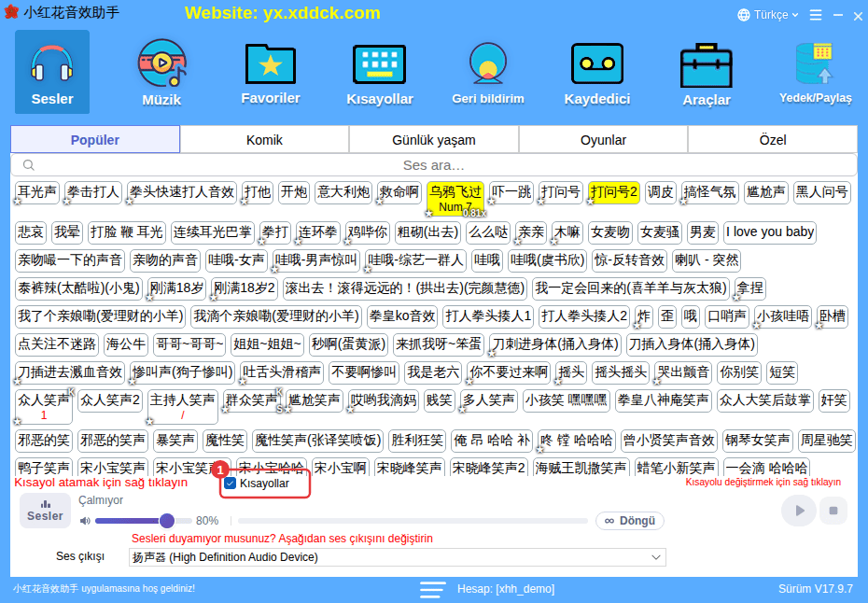
Task: Click the globe language icon
Action: coord(744,15)
